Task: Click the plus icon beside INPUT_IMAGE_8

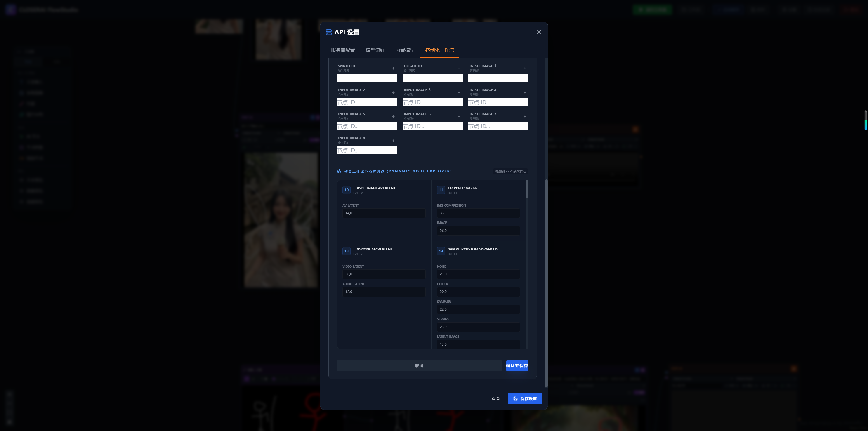Action: pos(393,141)
